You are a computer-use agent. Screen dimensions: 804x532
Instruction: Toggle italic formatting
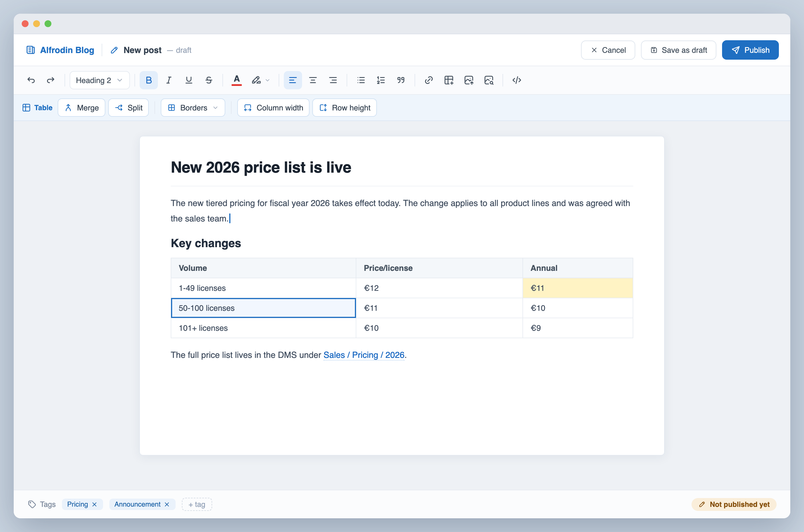tap(169, 80)
